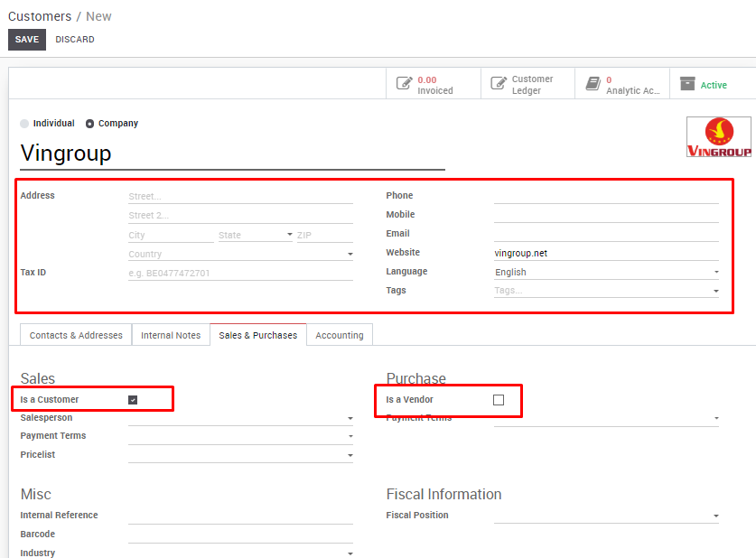
Task: Expand the Sales Payment Terms dropdown
Action: 240,436
